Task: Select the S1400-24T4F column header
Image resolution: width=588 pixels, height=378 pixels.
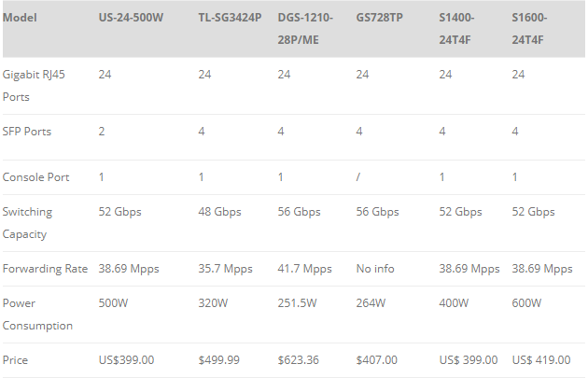Action: pos(459,28)
